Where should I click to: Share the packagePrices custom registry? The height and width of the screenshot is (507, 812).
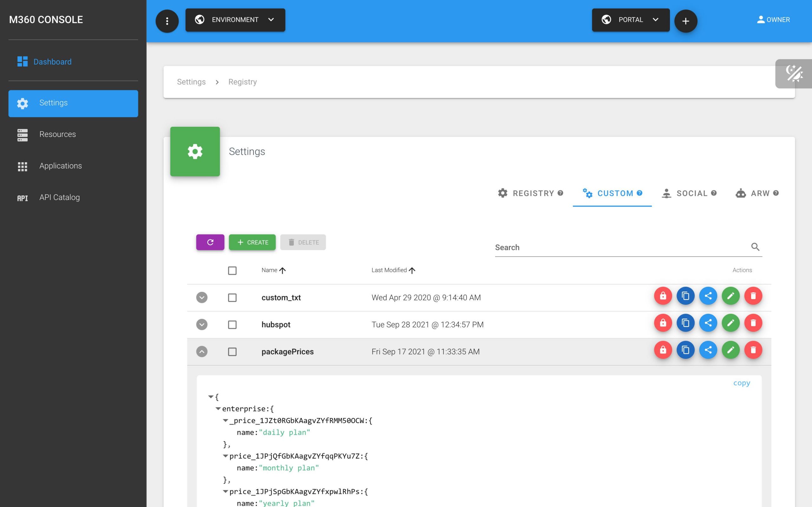708,350
